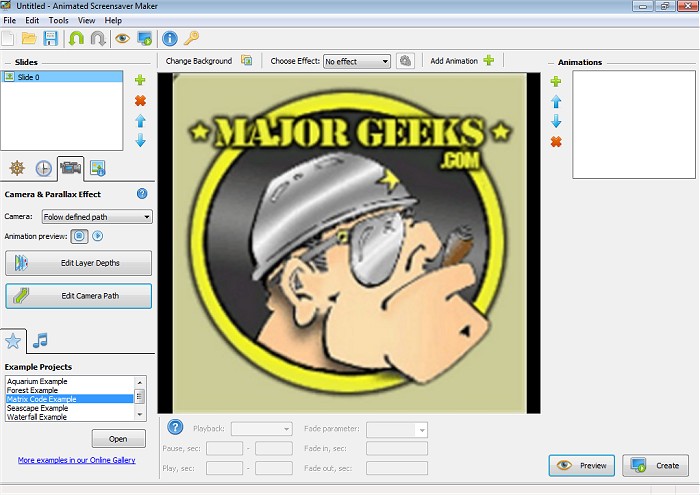
Task: Switch to the music note tab
Action: click(x=40, y=341)
